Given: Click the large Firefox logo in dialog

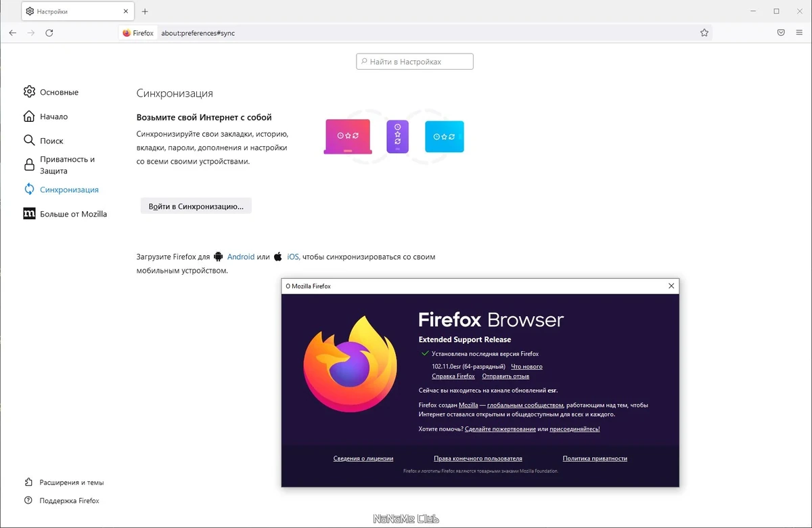Looking at the screenshot, I should pyautogui.click(x=350, y=364).
